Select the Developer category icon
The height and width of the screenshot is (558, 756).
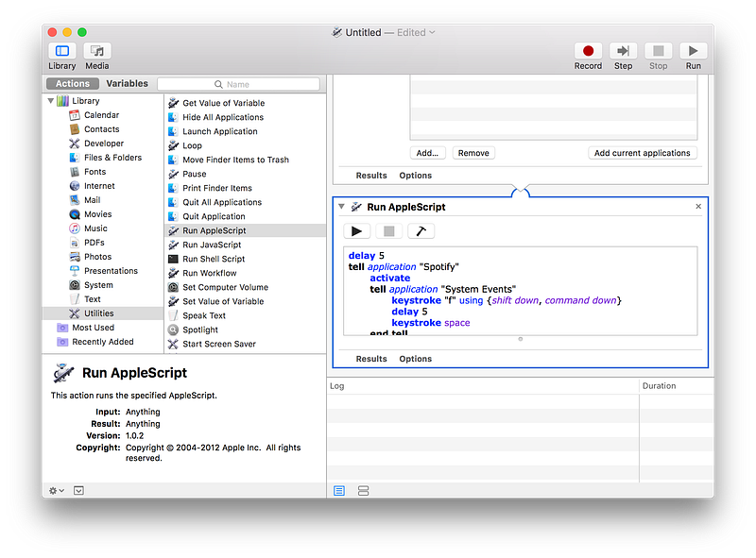[75, 144]
